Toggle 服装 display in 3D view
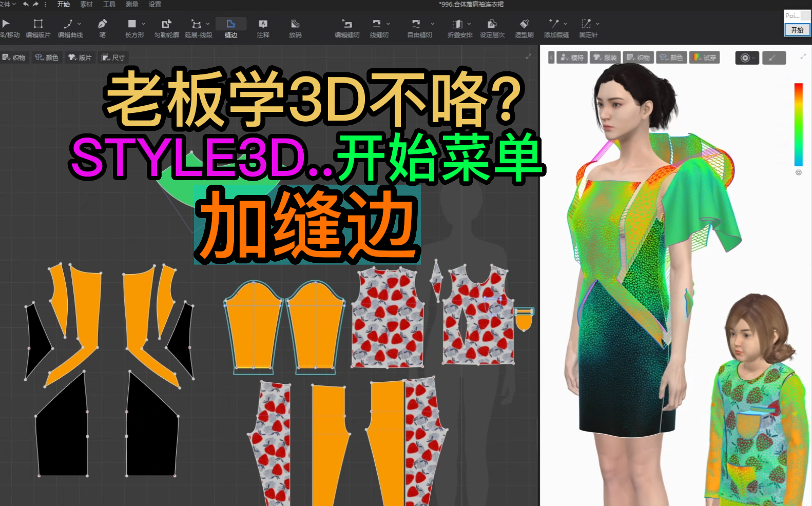 pyautogui.click(x=605, y=57)
